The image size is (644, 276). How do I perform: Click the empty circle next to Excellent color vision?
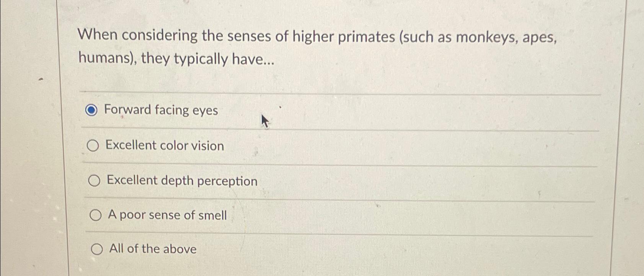pos(94,146)
